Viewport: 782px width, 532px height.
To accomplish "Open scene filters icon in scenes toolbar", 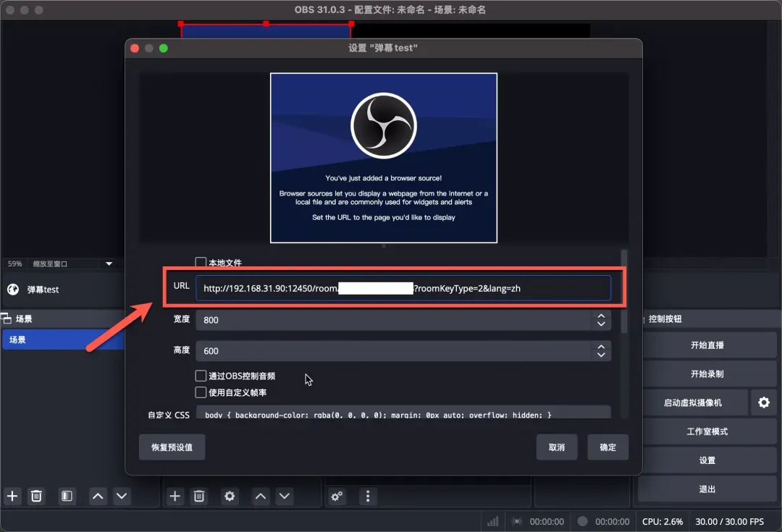I will (x=67, y=496).
